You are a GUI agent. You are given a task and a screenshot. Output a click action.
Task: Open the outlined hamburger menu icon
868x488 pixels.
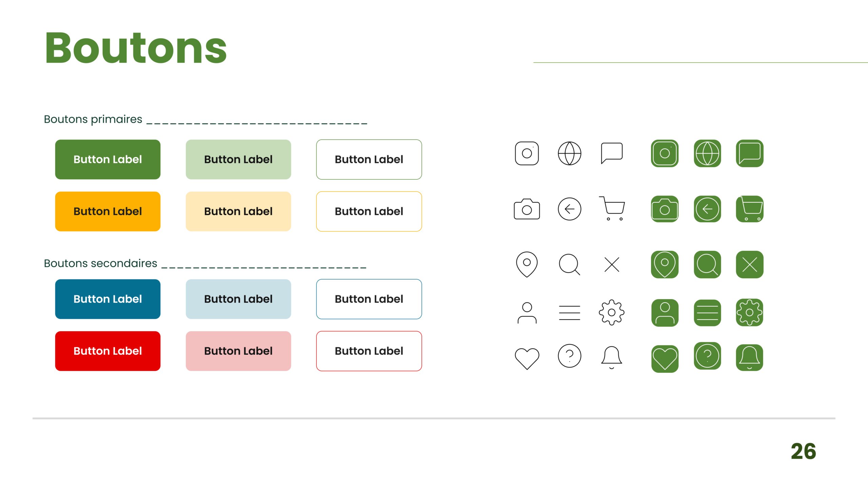point(569,312)
